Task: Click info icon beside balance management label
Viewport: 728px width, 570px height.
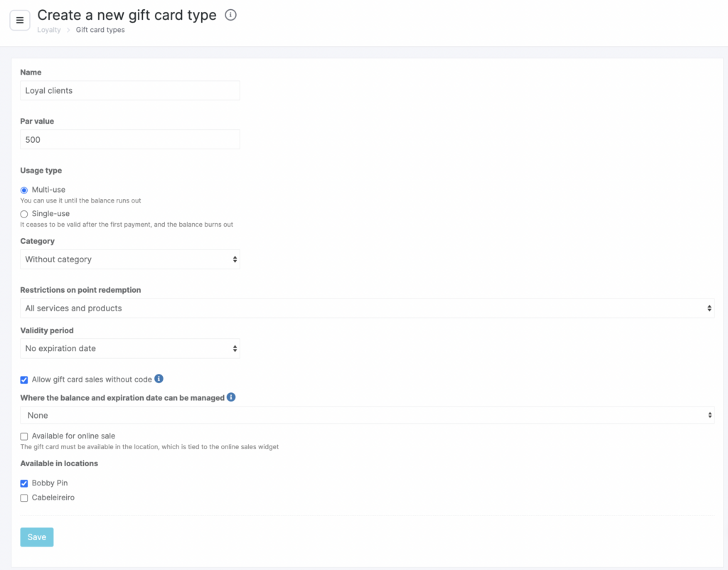Action: click(x=231, y=397)
